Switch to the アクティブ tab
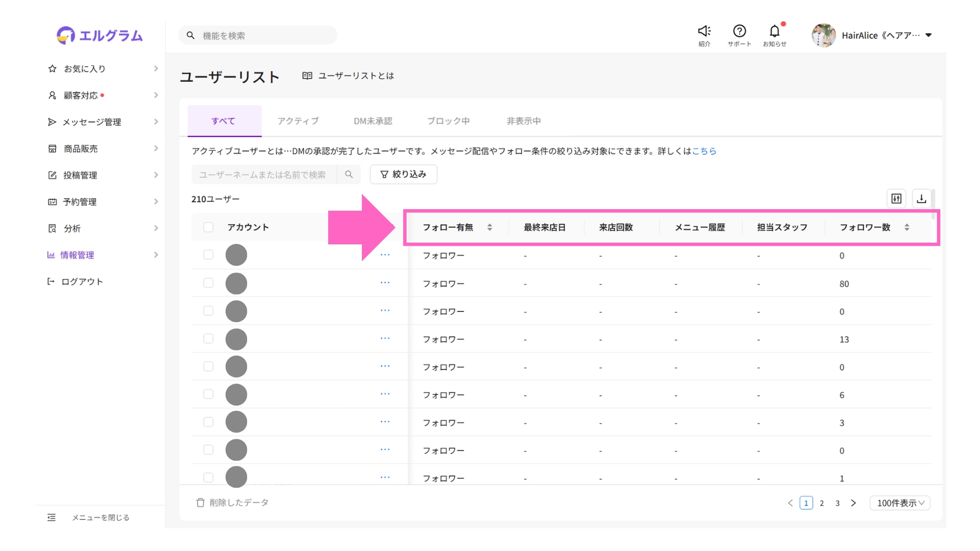This screenshot has width=980, height=551. 298,121
